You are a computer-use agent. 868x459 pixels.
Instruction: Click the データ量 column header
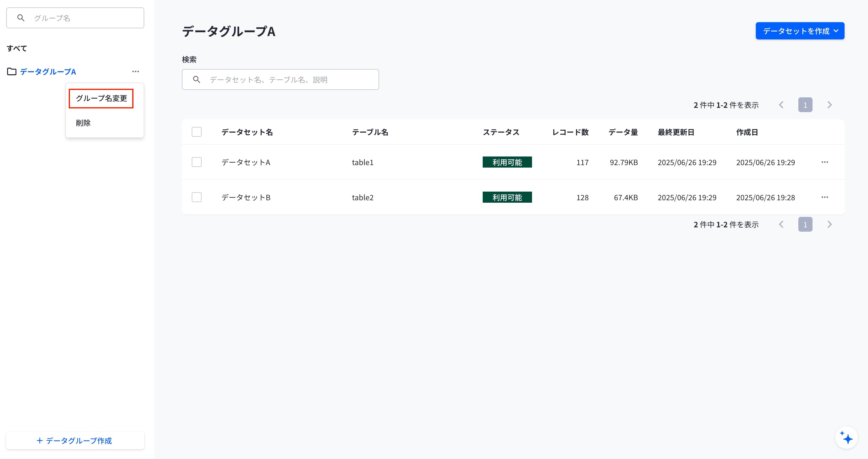click(623, 132)
